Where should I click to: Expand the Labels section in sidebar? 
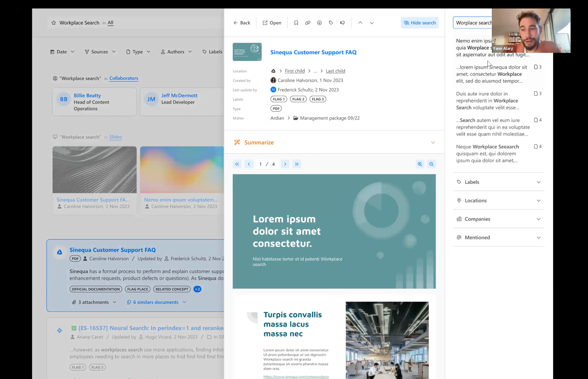499,182
